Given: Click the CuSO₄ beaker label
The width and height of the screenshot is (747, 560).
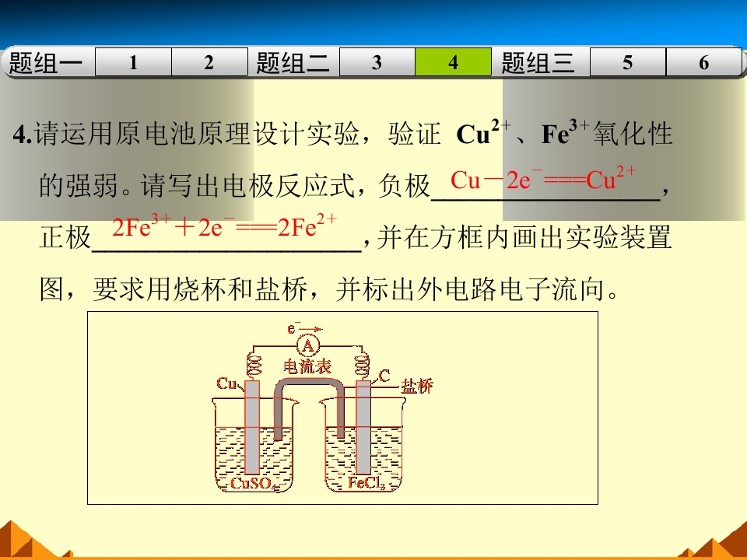Looking at the screenshot, I should click(x=251, y=483).
